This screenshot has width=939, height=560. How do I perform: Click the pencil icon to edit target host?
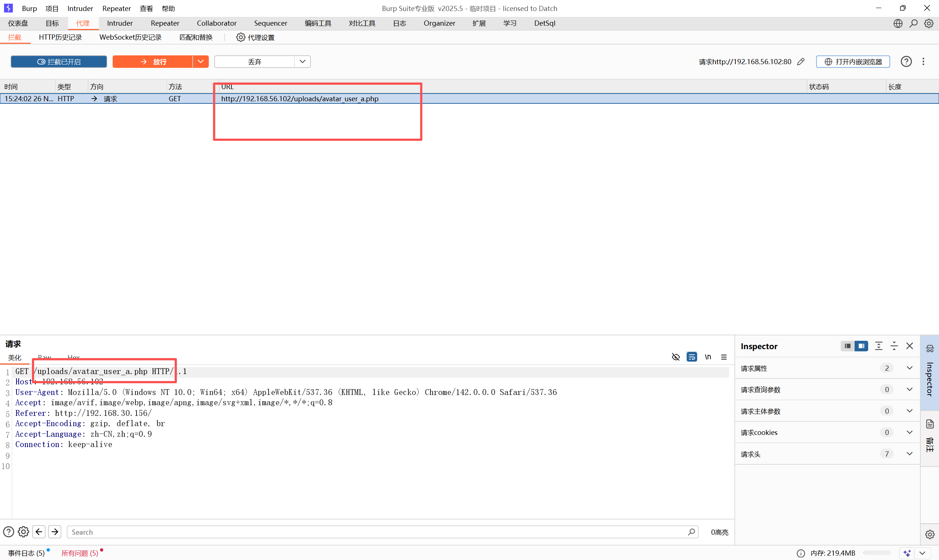[801, 62]
